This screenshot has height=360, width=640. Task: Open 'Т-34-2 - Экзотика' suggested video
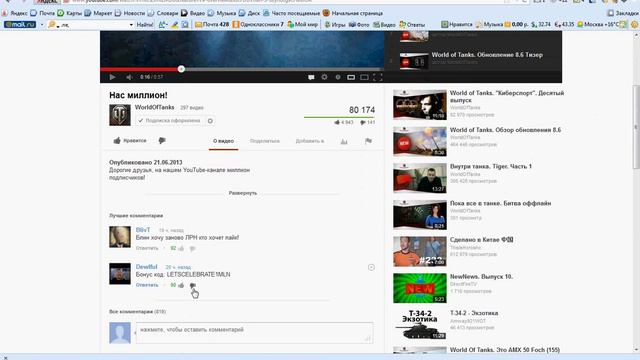point(474,313)
